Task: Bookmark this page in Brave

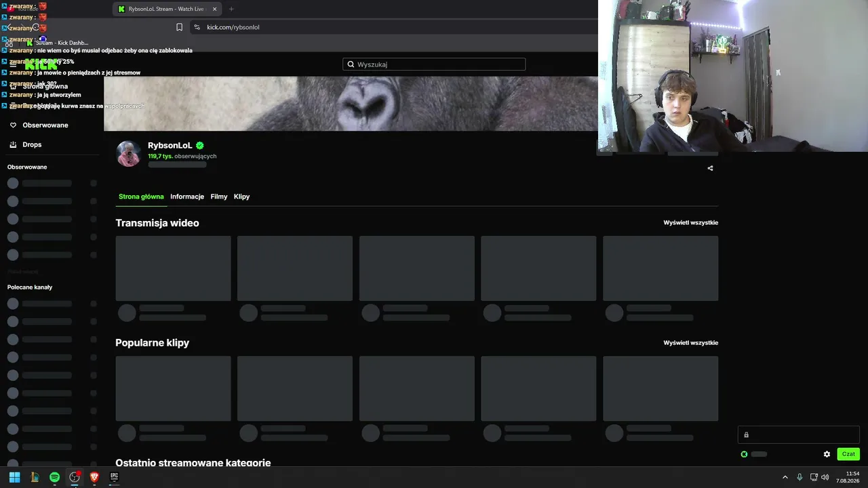Action: (x=179, y=27)
